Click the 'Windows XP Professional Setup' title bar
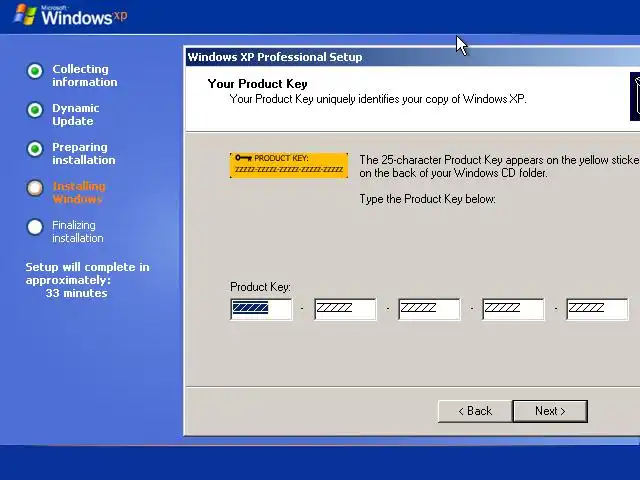This screenshot has height=480, width=640. [412, 57]
